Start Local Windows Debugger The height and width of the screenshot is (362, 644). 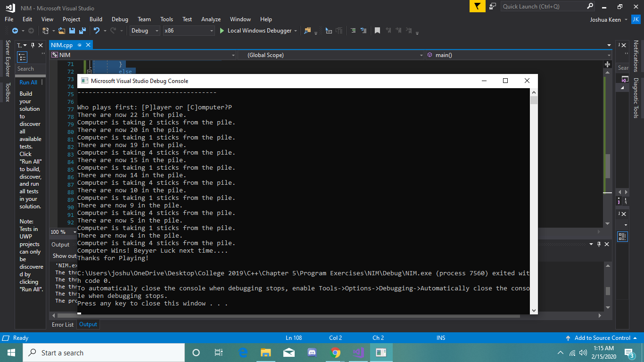pos(258,30)
